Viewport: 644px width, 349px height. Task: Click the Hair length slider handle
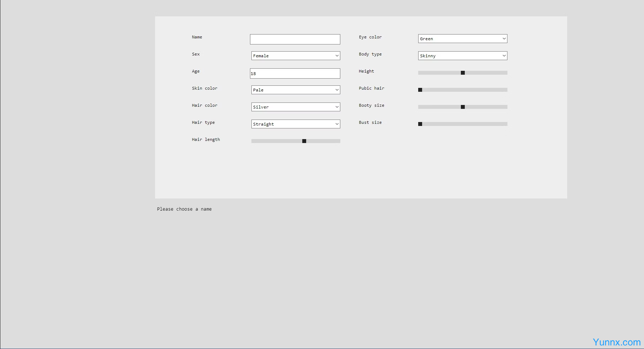304,141
